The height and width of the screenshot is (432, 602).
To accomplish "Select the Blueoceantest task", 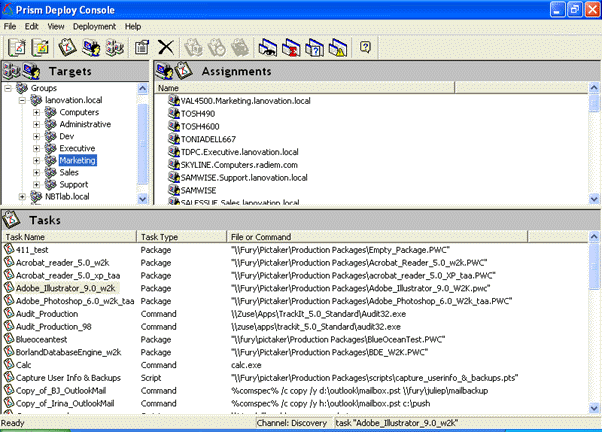I will point(41,339).
